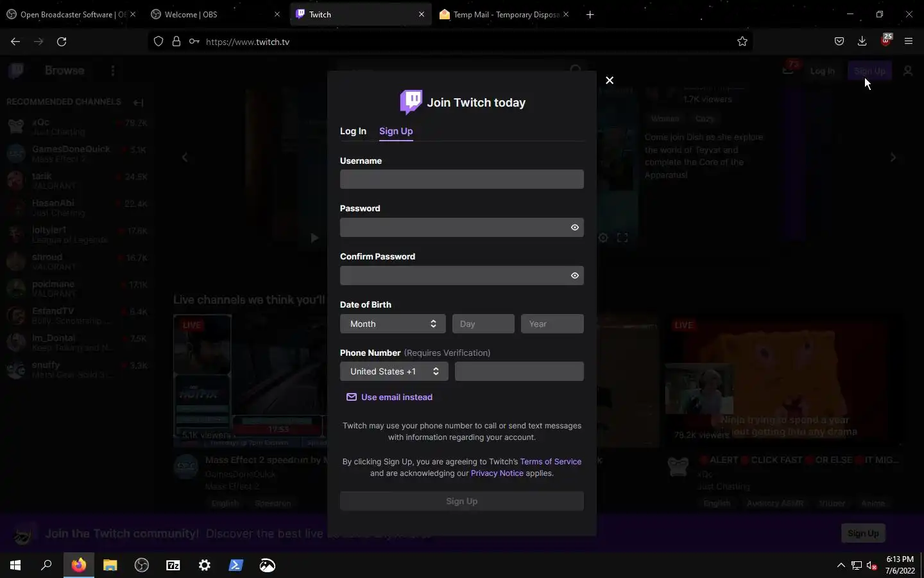Open PowerShell from the taskbar

[x=236, y=565]
